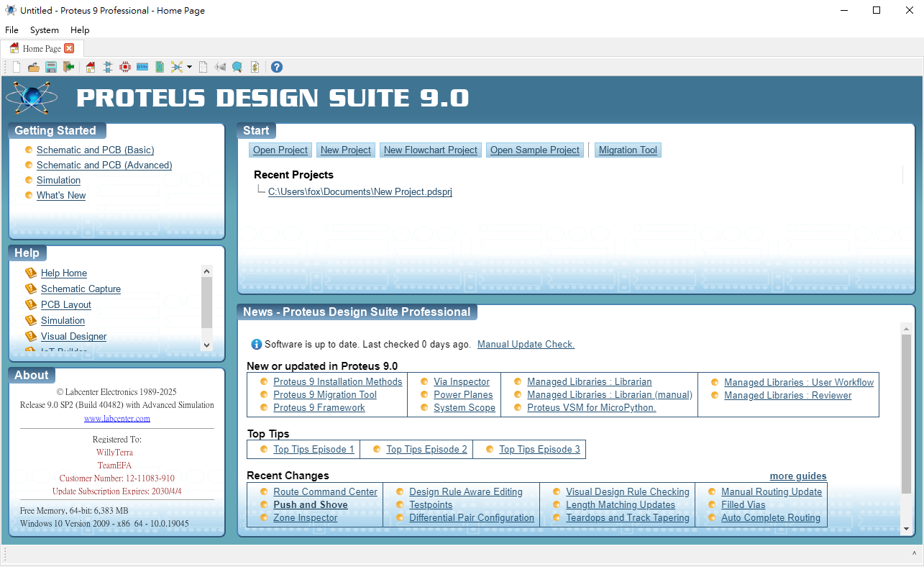Select the Home Page tab
The width and height of the screenshot is (924, 567).
click(x=42, y=48)
